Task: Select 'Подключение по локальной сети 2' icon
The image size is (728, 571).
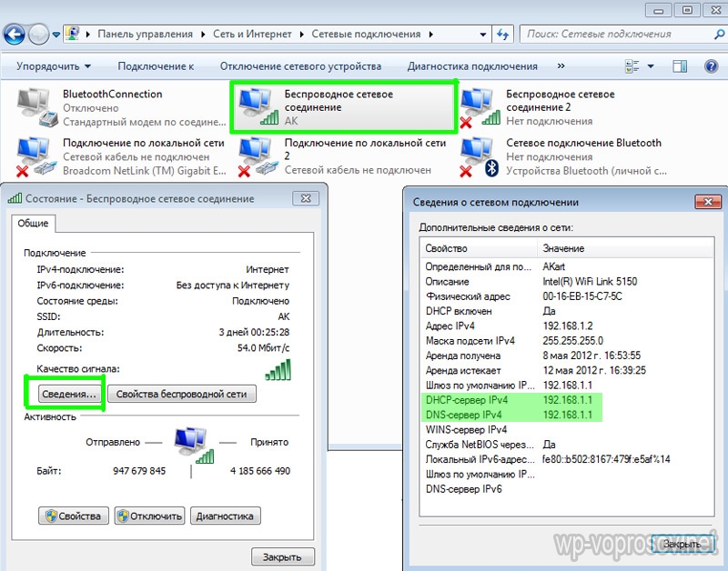Action: click(x=258, y=156)
